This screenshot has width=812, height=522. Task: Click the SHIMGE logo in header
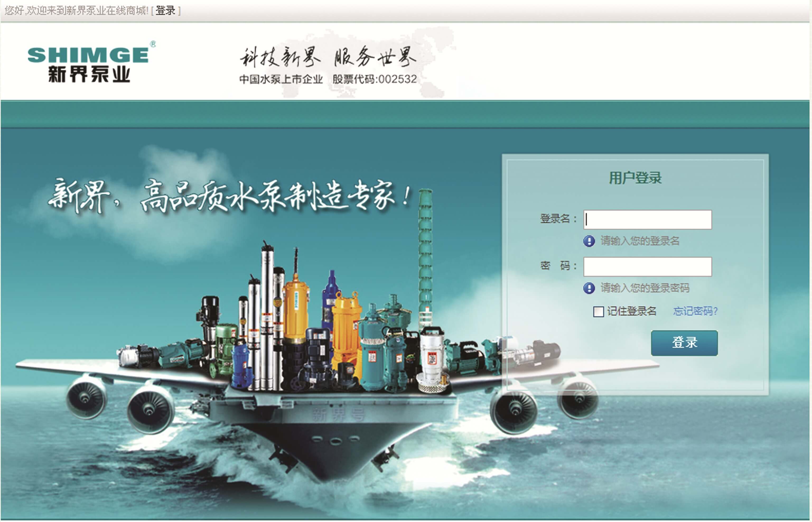click(x=88, y=55)
